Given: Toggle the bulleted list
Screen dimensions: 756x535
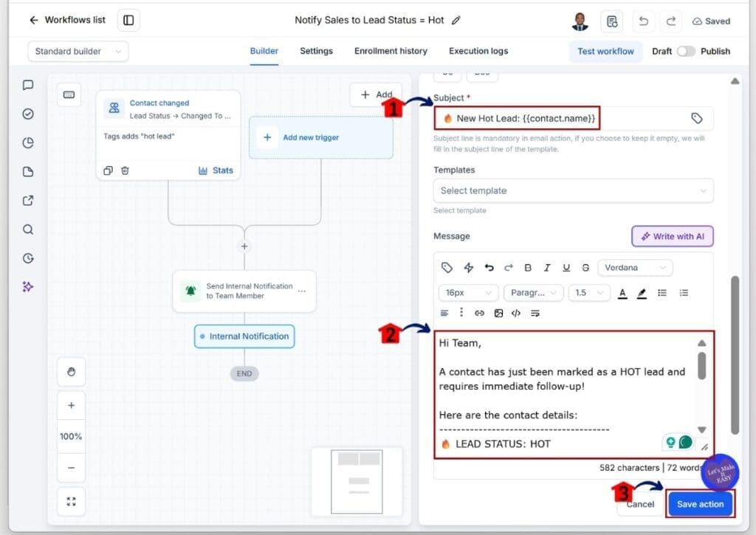Looking at the screenshot, I should (x=662, y=292).
